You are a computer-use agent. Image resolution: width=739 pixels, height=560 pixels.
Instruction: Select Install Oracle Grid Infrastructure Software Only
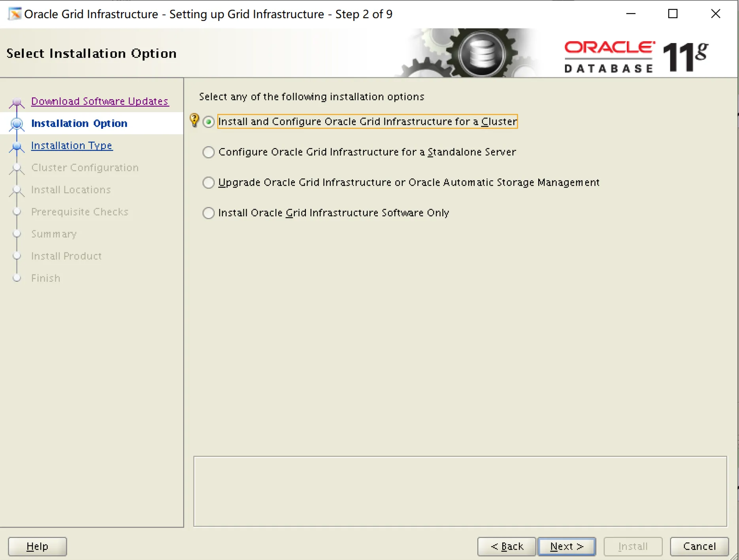(x=209, y=213)
